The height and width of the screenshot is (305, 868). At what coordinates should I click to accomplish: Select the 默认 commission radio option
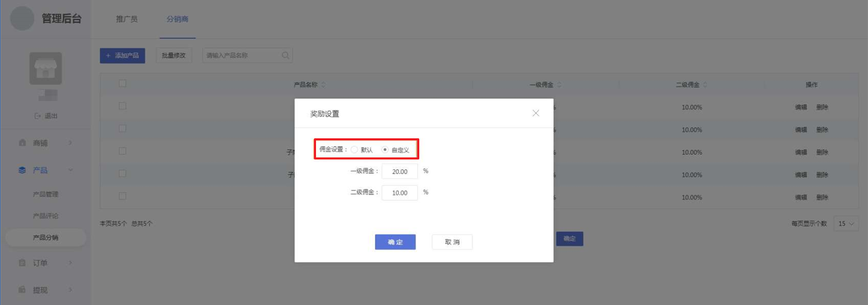point(354,150)
